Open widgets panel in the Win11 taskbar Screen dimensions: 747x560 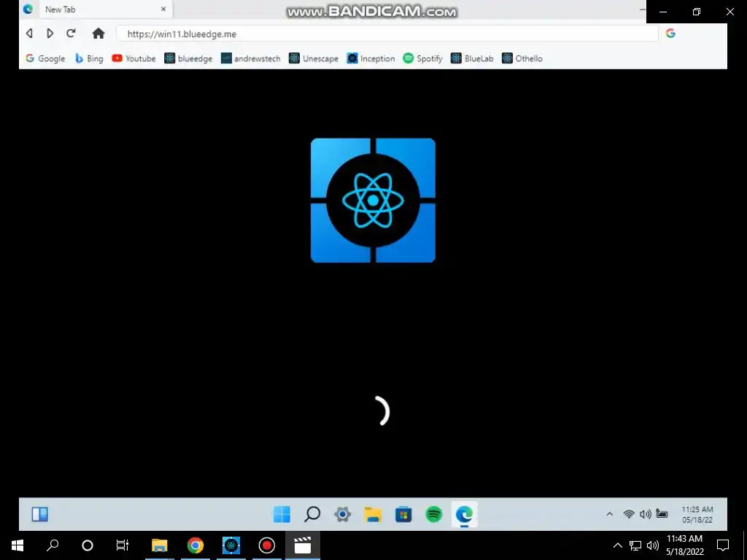[39, 514]
